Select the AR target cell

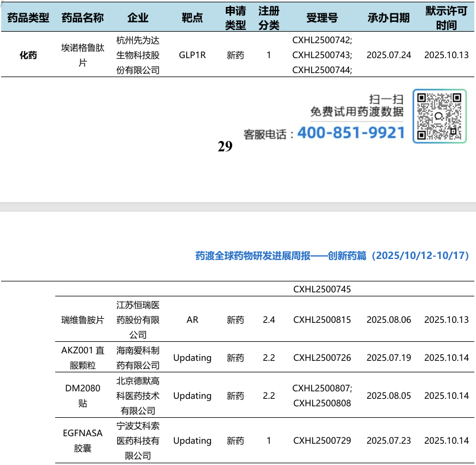pyautogui.click(x=192, y=320)
